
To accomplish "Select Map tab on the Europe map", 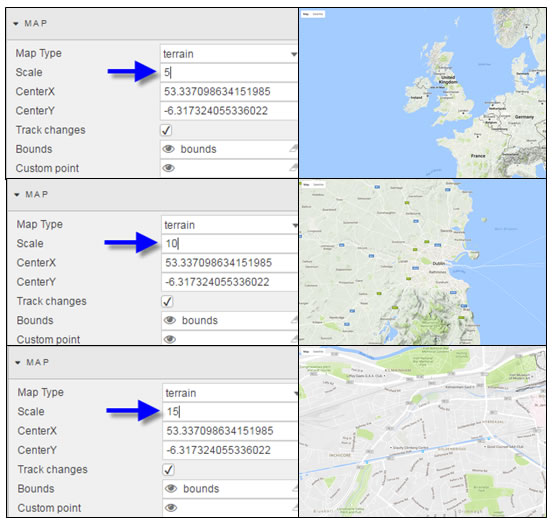I will (306, 14).
